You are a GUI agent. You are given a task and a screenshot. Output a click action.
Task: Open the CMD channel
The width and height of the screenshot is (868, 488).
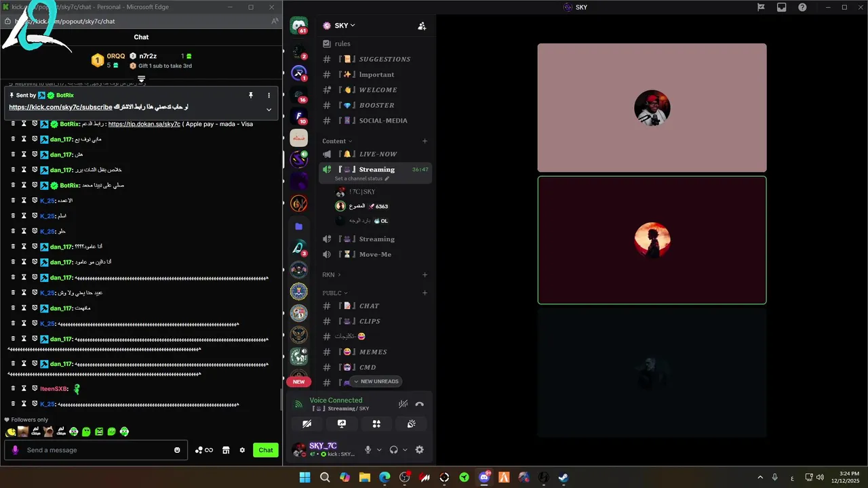click(x=375, y=367)
